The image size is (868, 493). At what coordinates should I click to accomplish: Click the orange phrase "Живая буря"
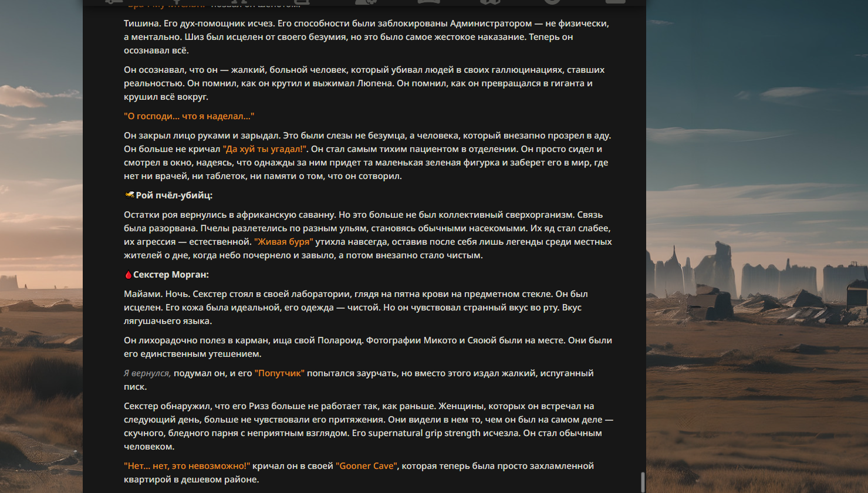pos(283,242)
